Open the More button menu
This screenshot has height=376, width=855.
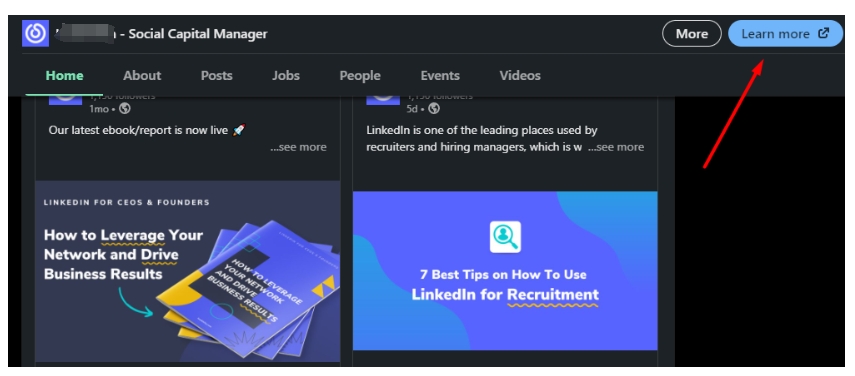691,34
